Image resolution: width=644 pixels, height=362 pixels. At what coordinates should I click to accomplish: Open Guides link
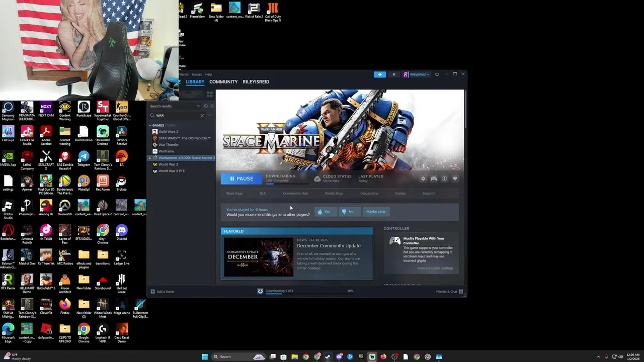click(400, 193)
